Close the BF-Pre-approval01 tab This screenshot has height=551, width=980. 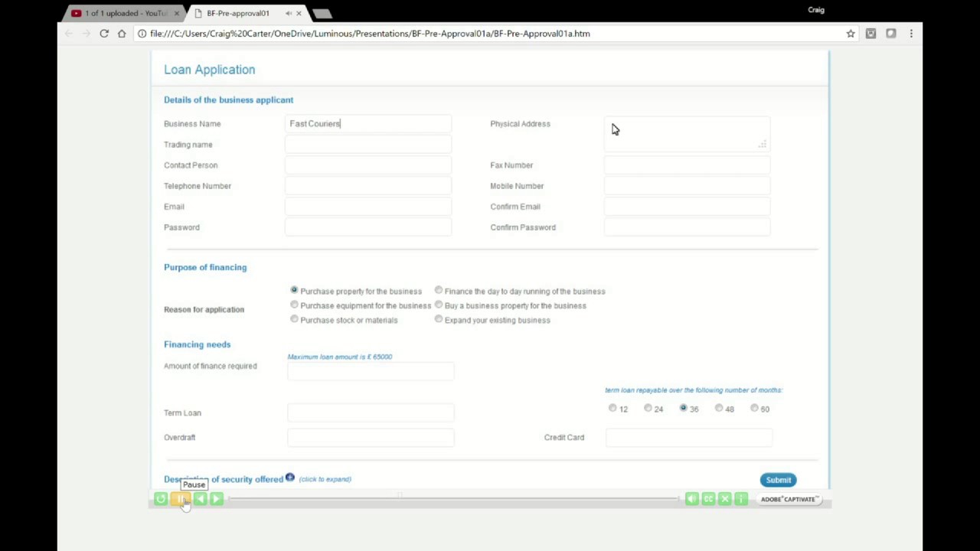click(x=299, y=13)
